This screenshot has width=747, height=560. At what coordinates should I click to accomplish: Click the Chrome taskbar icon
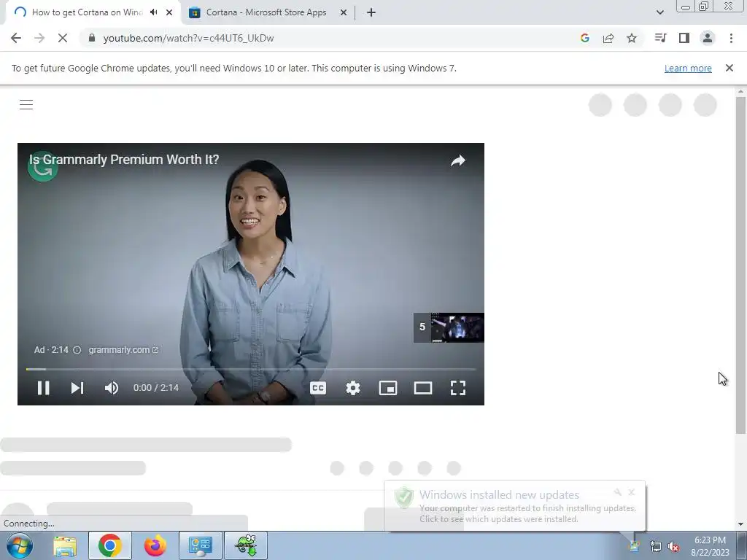pos(109,545)
